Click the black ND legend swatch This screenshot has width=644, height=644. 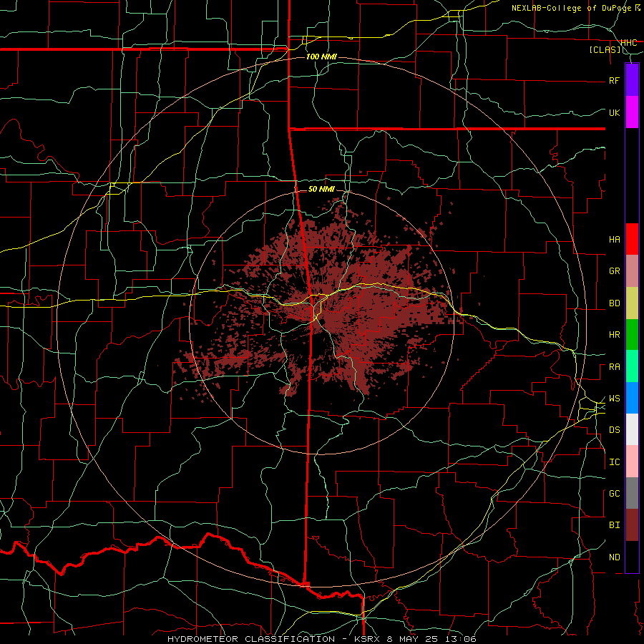(632, 557)
